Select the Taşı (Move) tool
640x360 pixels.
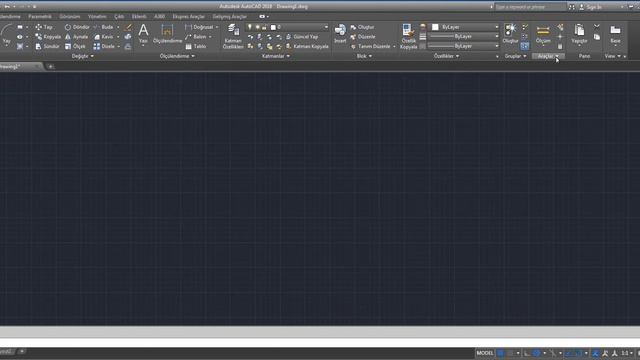pyautogui.click(x=44, y=27)
